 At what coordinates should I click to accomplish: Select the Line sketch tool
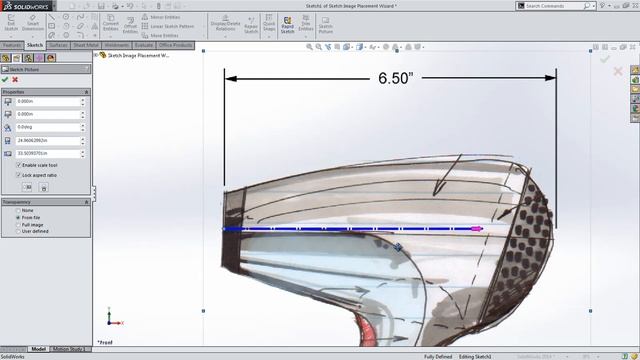click(x=52, y=17)
